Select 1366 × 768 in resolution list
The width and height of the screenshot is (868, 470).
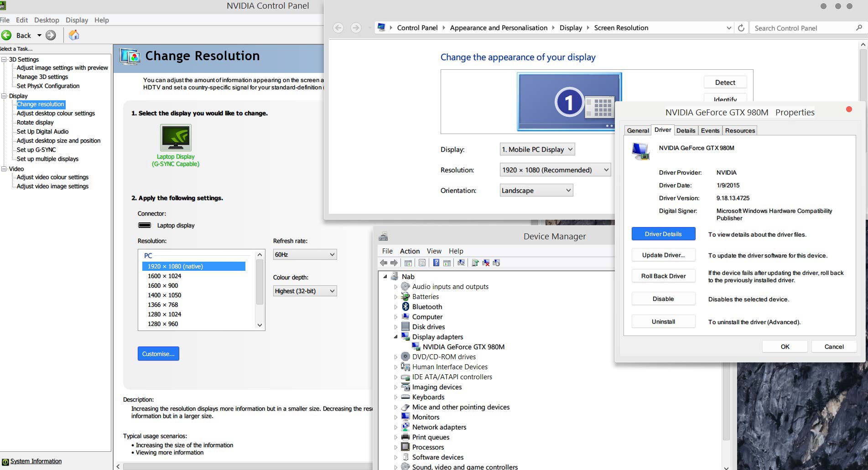[163, 305]
